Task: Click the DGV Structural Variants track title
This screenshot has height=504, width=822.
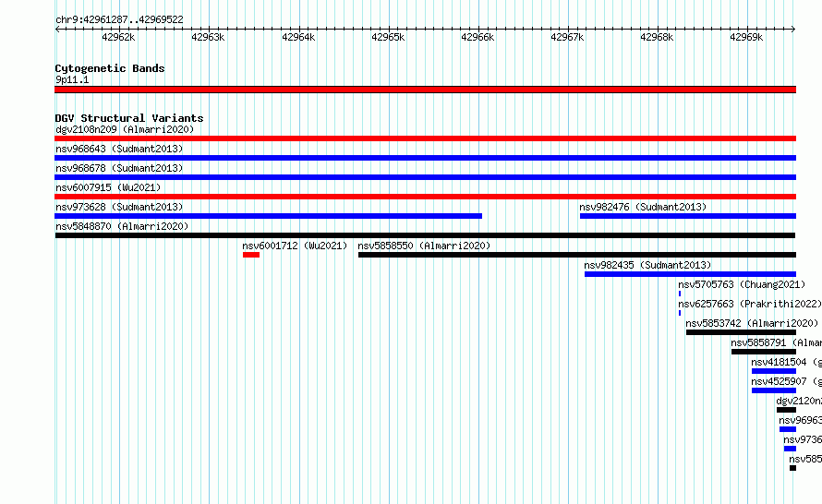Action: click(x=129, y=118)
